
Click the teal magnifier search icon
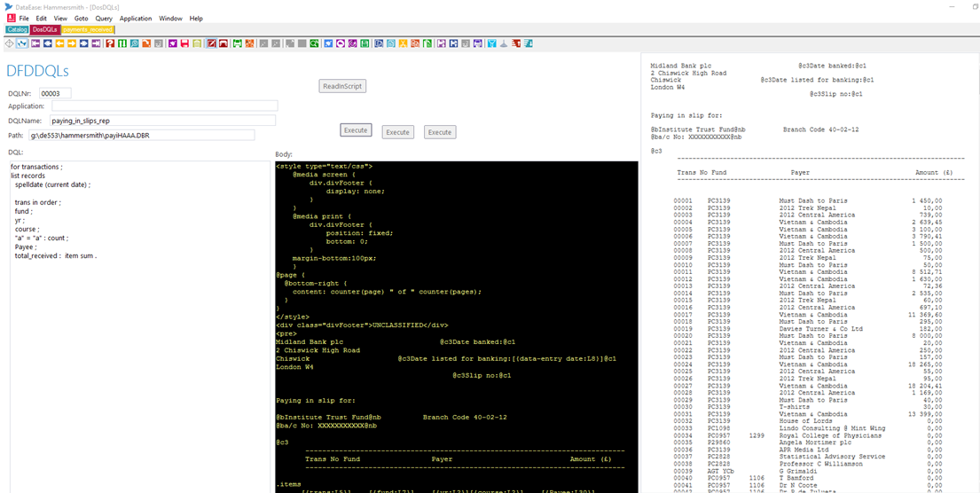pyautogui.click(x=135, y=43)
